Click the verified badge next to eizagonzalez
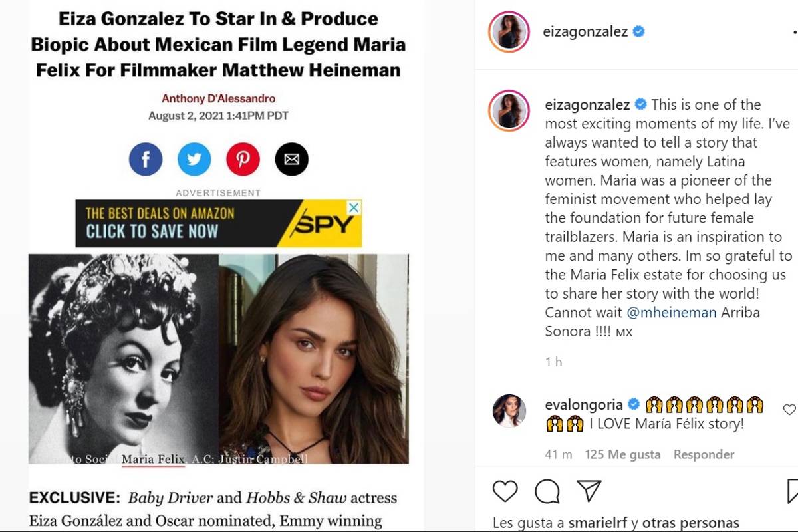This screenshot has height=532, width=798. tap(640, 31)
